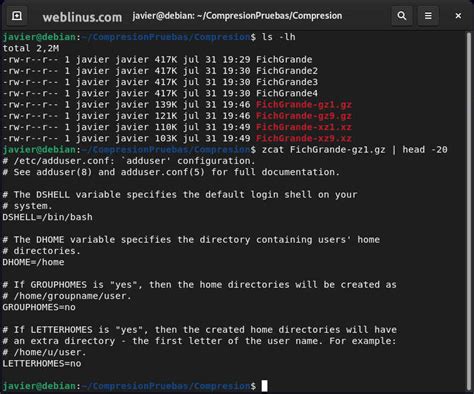Click the terminal's vertical scrollbar

point(470,212)
